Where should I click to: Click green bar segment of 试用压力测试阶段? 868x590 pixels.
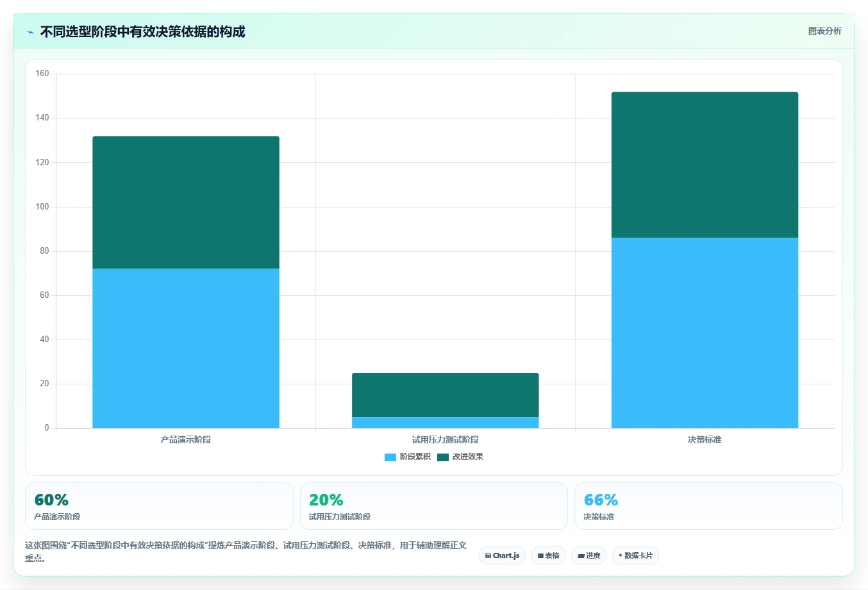(x=446, y=395)
